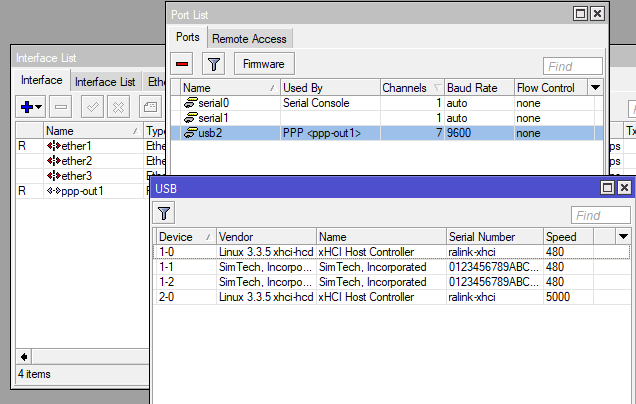
Task: Select the Interface tab
Action: pos(42,80)
